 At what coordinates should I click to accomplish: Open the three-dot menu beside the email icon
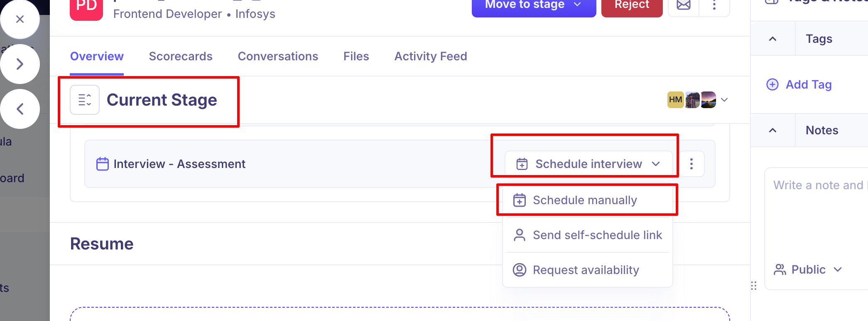[x=714, y=6]
